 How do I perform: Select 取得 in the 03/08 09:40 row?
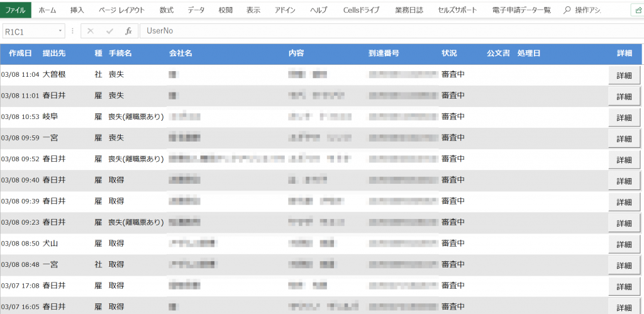116,180
